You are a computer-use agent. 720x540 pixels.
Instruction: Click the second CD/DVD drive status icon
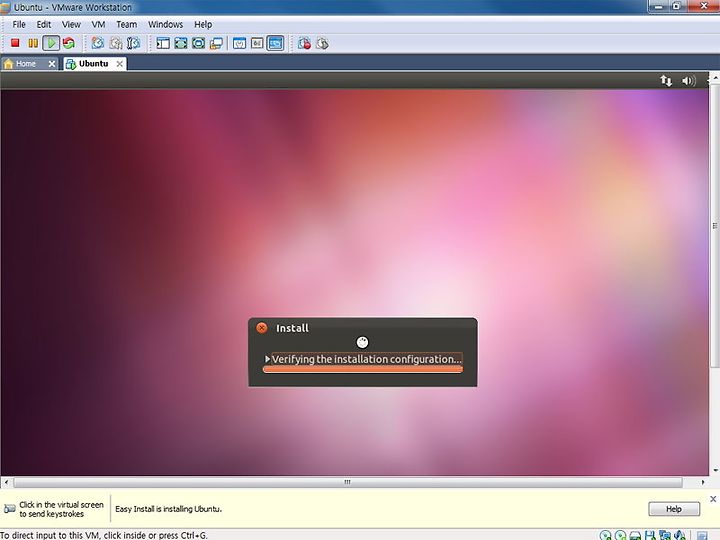620,535
